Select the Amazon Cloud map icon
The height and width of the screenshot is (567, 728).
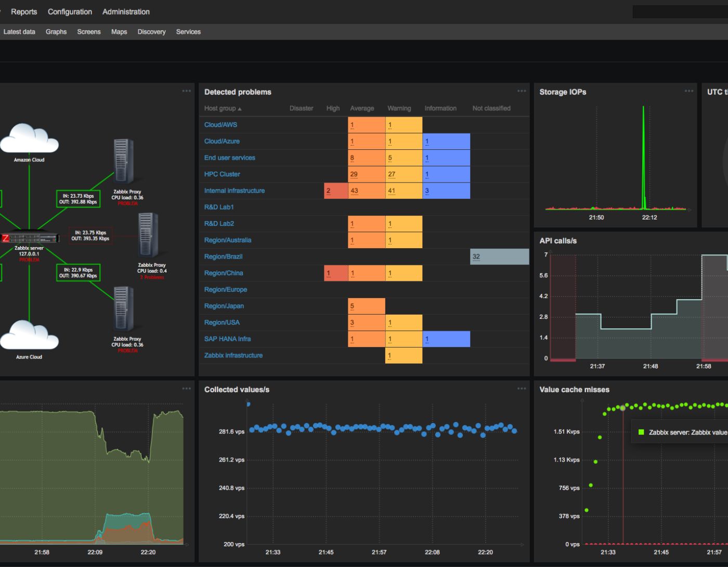[29, 138]
